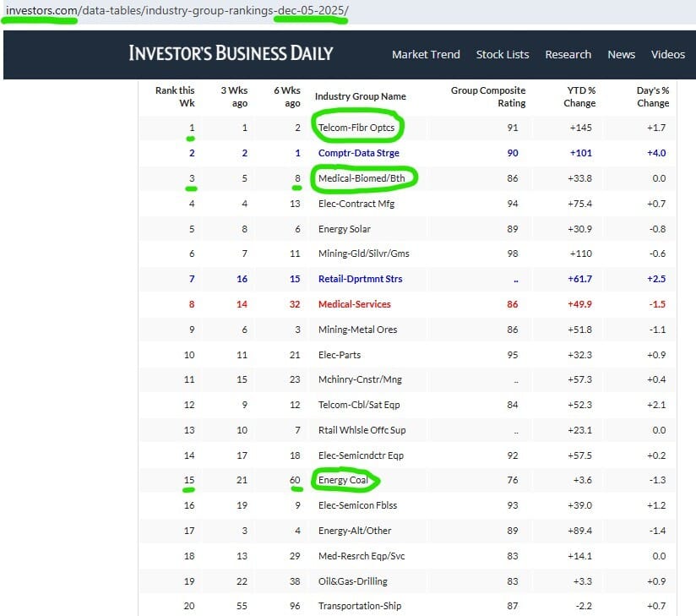
Task: Click the 3 Wks ago column header
Action: click(x=234, y=96)
